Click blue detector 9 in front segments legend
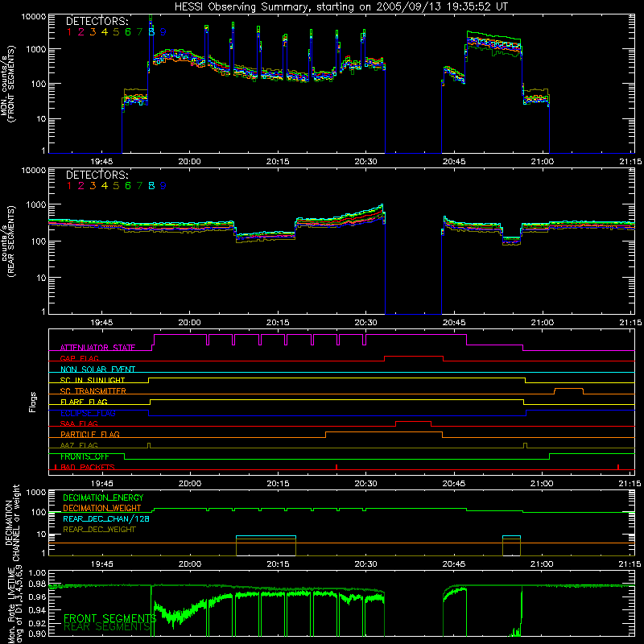The image size is (644, 644). [163, 32]
